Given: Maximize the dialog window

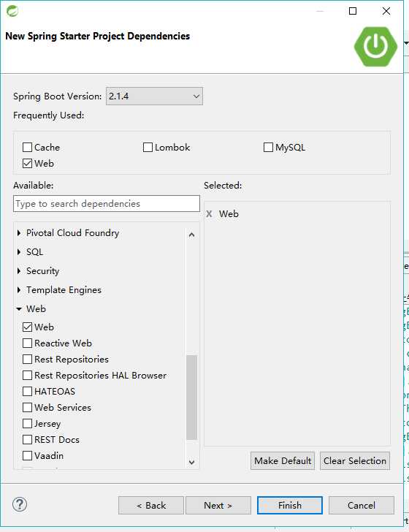Looking at the screenshot, I should [353, 11].
